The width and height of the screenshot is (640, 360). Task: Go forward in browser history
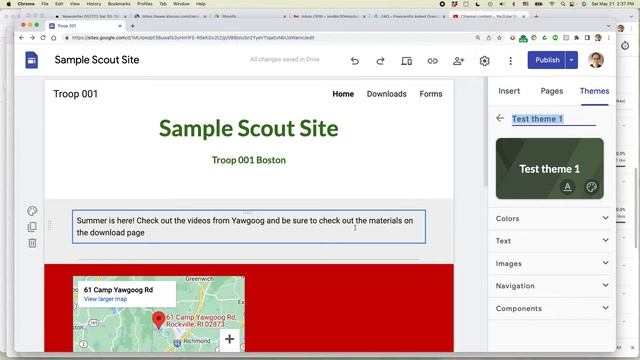click(32, 38)
